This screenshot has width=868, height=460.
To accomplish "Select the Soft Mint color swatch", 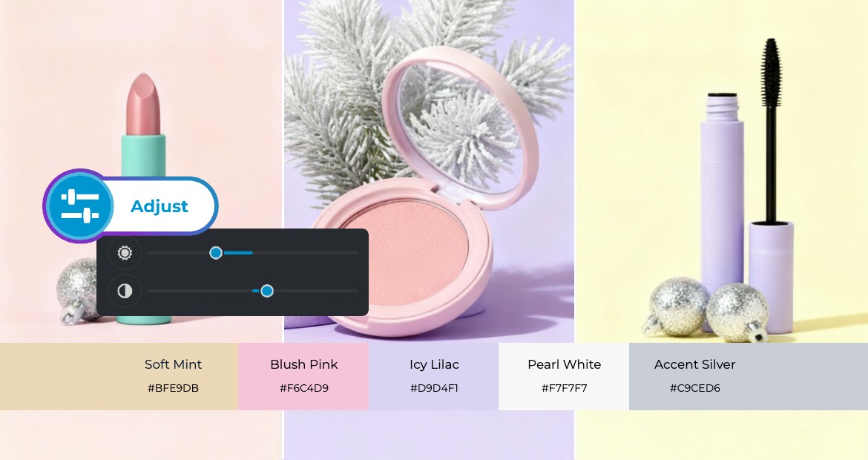I will (119, 376).
